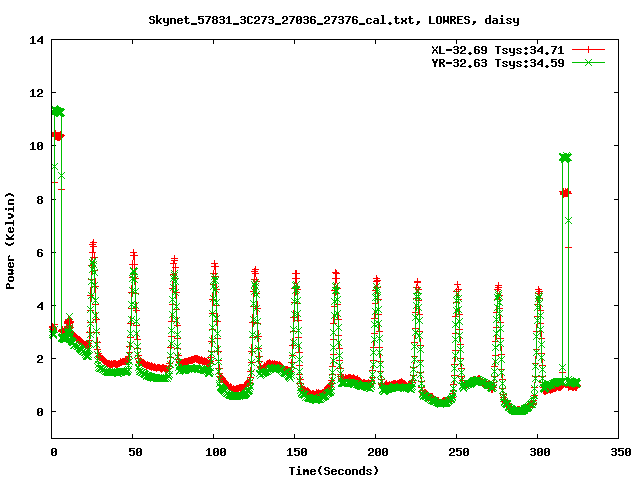Click the y-axis tick label 12
The width and height of the screenshot is (640, 480).
click(x=36, y=93)
